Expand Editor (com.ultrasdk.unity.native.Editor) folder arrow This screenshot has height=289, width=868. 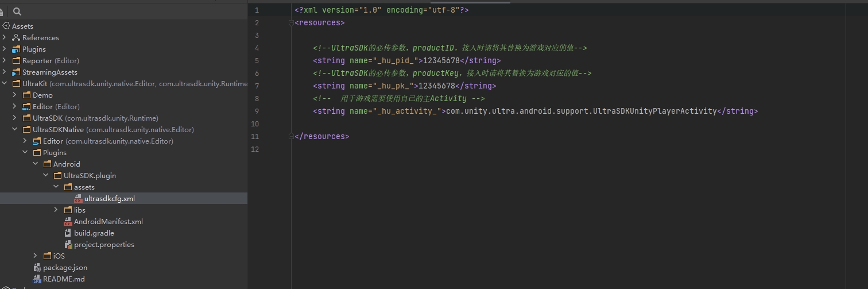25,141
